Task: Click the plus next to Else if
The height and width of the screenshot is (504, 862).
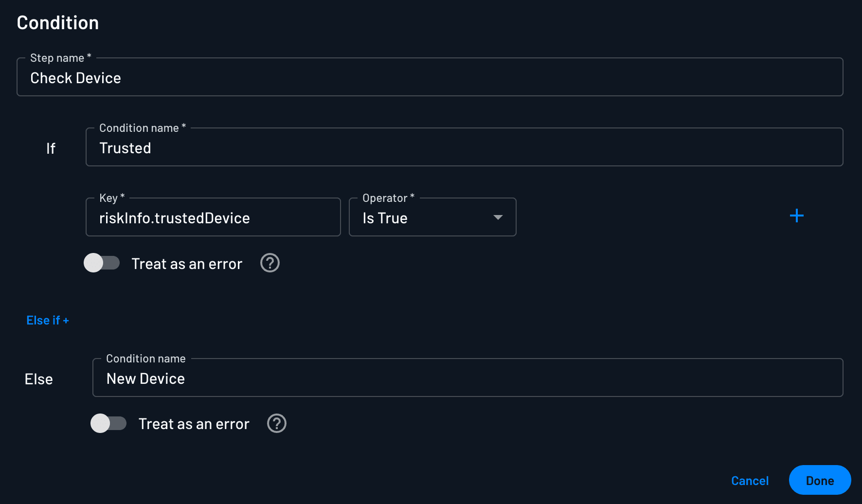Action: [x=66, y=320]
